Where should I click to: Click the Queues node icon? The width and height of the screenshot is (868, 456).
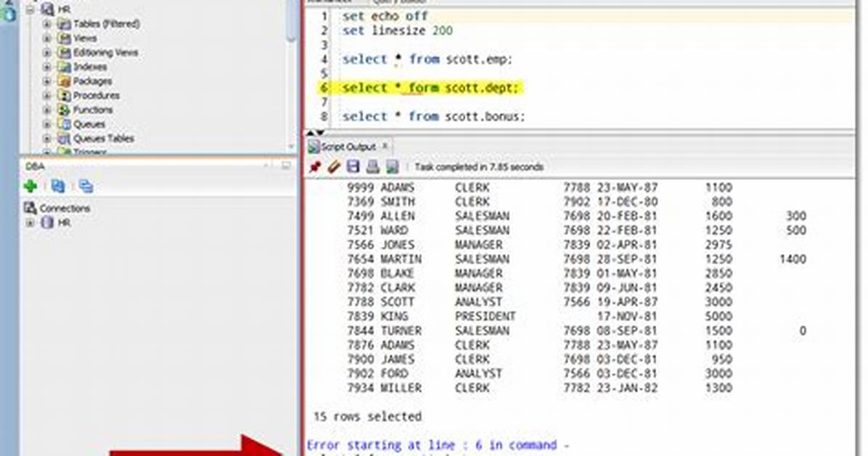pos(64,124)
